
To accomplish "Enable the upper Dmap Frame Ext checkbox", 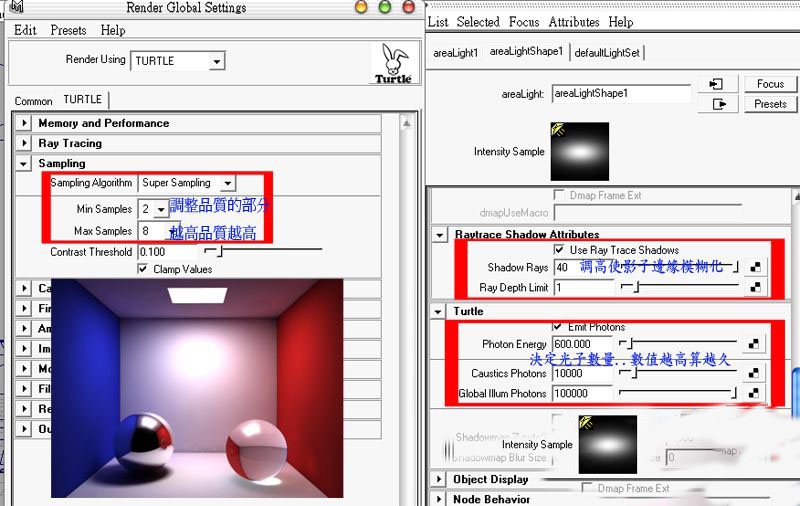I will 559,195.
